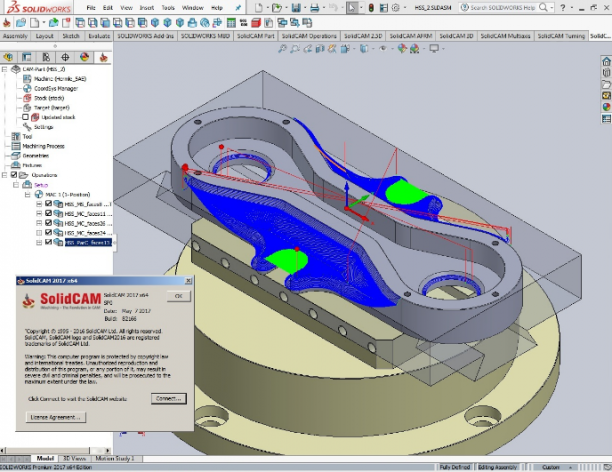Click the Section View icon
The width and height of the screenshot is (612, 472).
point(320,49)
